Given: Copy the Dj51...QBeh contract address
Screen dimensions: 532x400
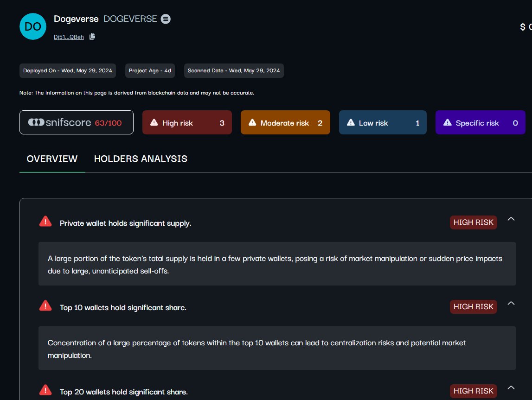Looking at the screenshot, I should tap(92, 36).
